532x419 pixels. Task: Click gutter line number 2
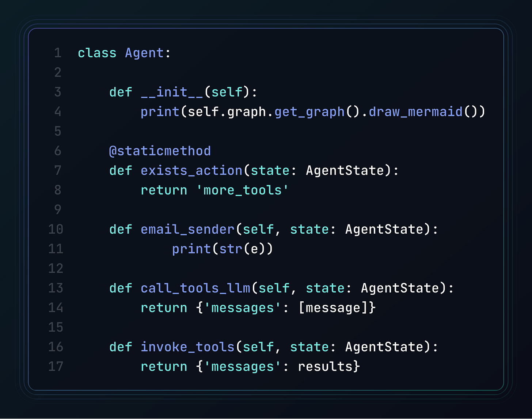pyautogui.click(x=58, y=72)
